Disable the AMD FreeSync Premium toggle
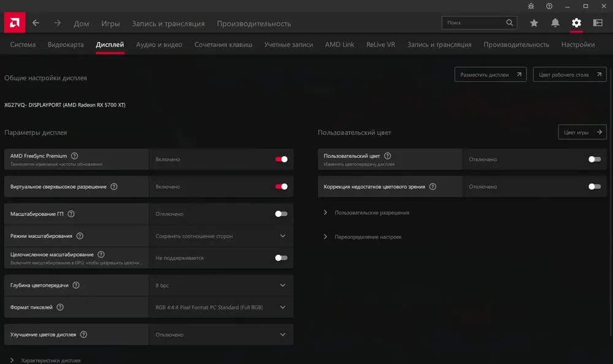613x364 pixels. 281,159
